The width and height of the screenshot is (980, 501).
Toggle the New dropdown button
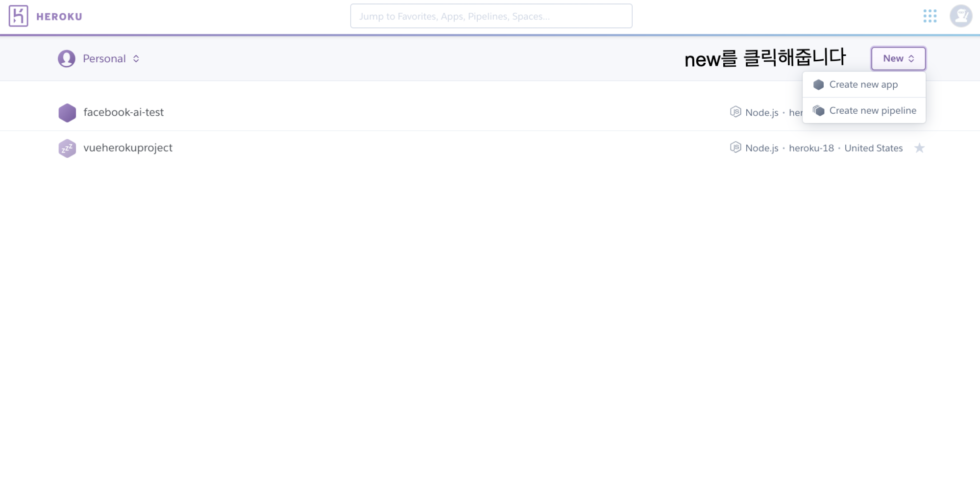pyautogui.click(x=898, y=58)
